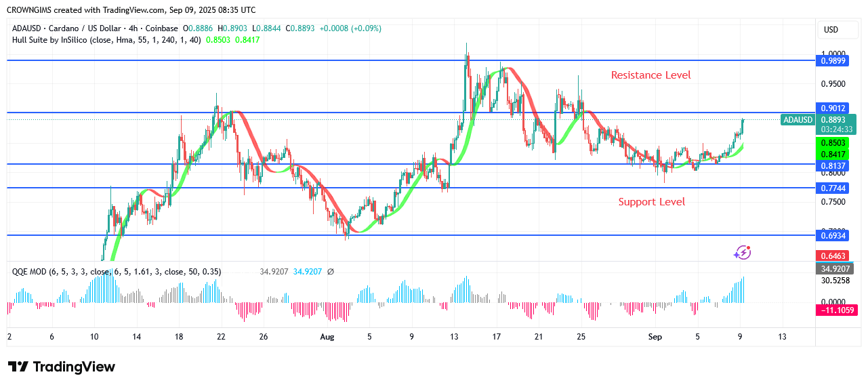Click the +0.0008 (+0.09%) change value
Screen dimensions: 868x387
[350, 28]
